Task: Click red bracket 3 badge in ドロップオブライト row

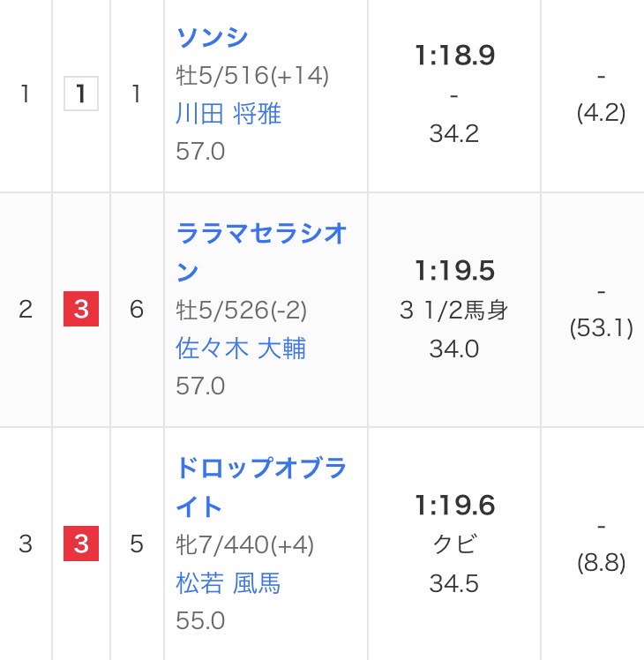Action: pos(81,544)
